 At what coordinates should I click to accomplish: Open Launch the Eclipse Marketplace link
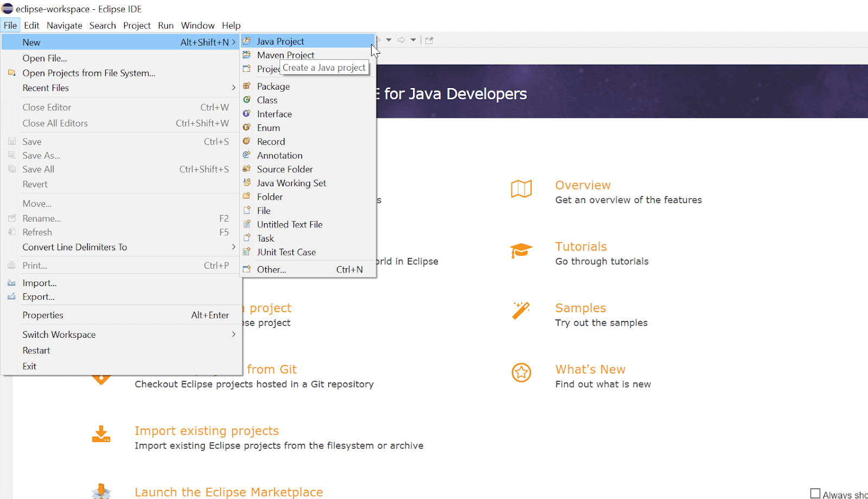point(229,492)
